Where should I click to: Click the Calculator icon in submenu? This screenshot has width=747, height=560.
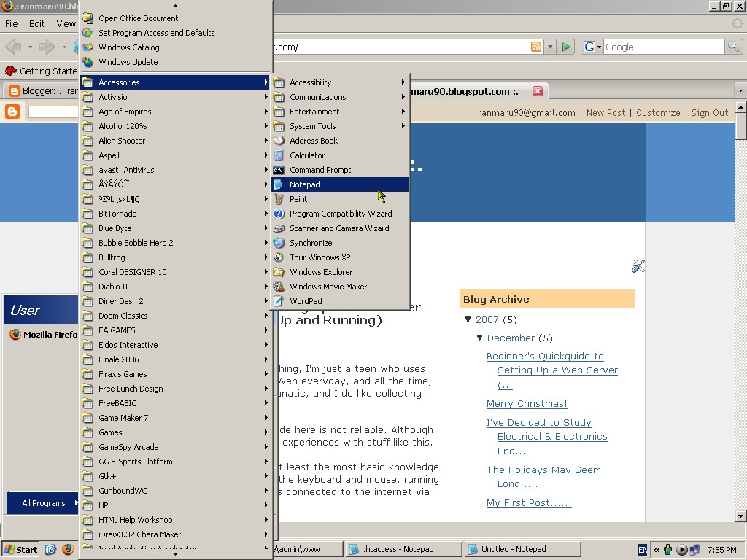pyautogui.click(x=279, y=155)
